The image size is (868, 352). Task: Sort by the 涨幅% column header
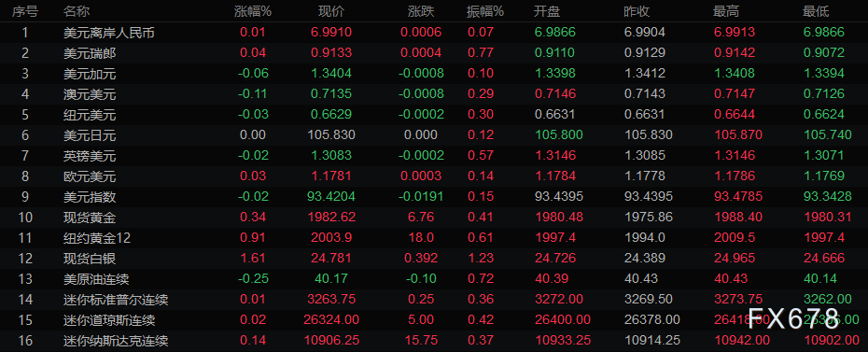pos(253,11)
